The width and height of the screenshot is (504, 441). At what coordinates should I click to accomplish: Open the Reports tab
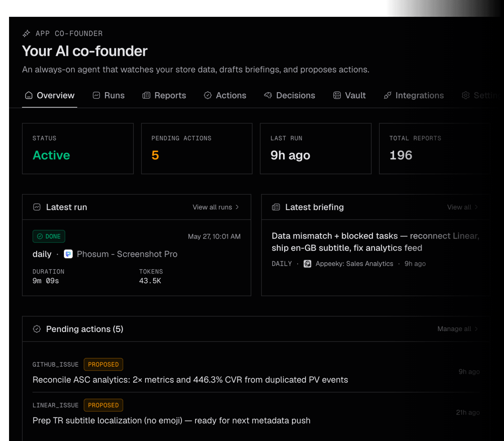tap(164, 95)
